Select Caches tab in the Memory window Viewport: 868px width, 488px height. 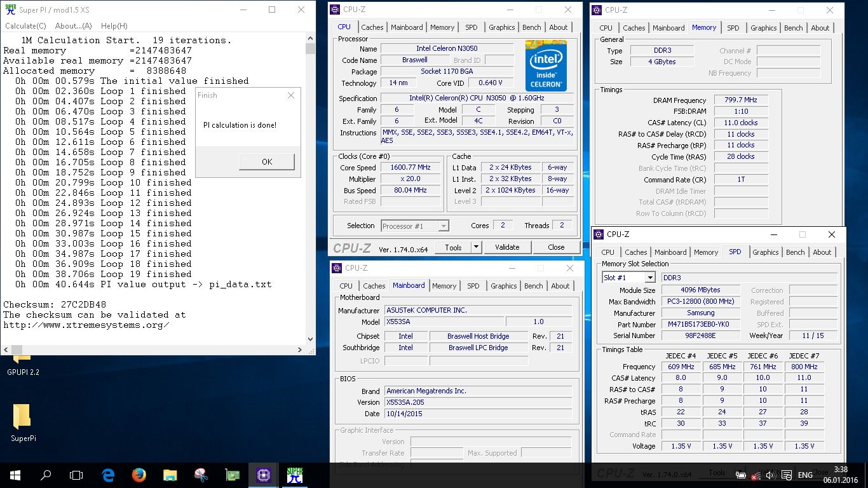634,28
